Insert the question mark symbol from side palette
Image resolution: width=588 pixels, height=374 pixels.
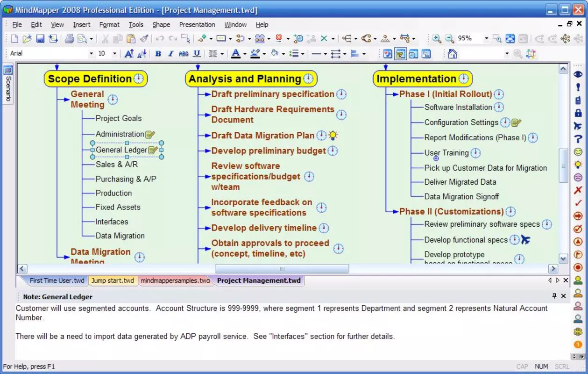(x=578, y=139)
